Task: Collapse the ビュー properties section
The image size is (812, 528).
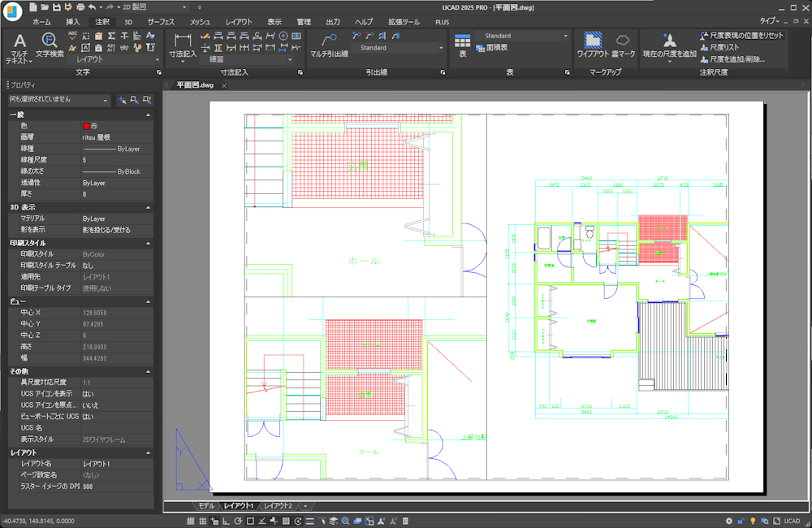Action: (x=148, y=301)
